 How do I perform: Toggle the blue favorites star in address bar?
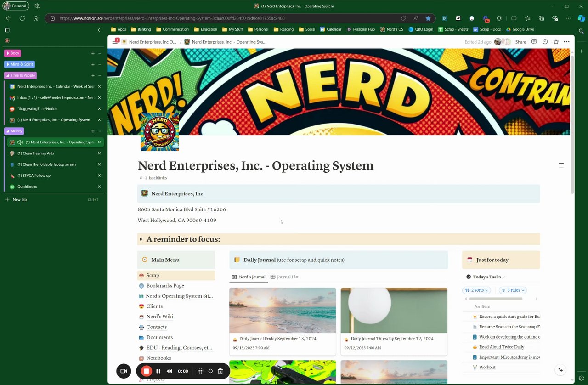[x=428, y=18]
